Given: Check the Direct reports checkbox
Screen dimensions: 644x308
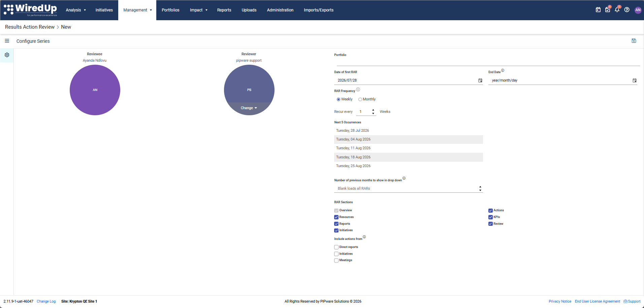Looking at the screenshot, I should [x=336, y=247].
